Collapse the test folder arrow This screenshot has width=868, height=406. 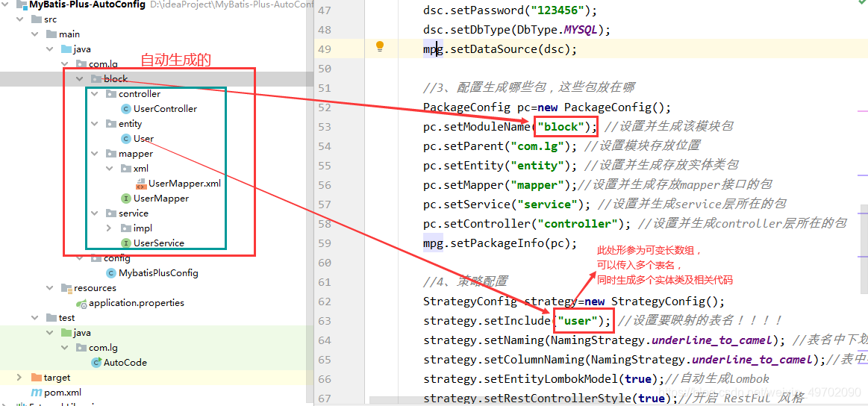tap(35, 318)
